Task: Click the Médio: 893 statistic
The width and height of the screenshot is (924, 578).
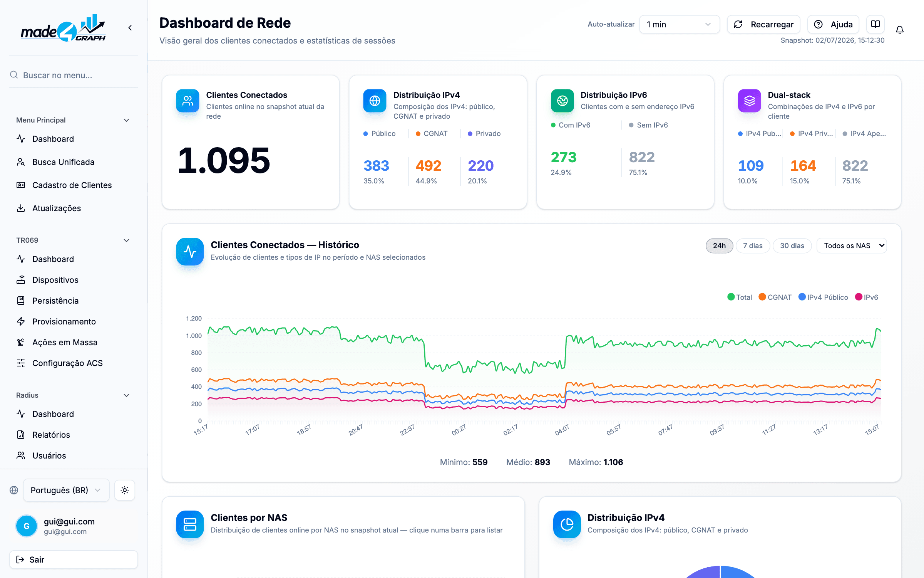Action: [528, 462]
